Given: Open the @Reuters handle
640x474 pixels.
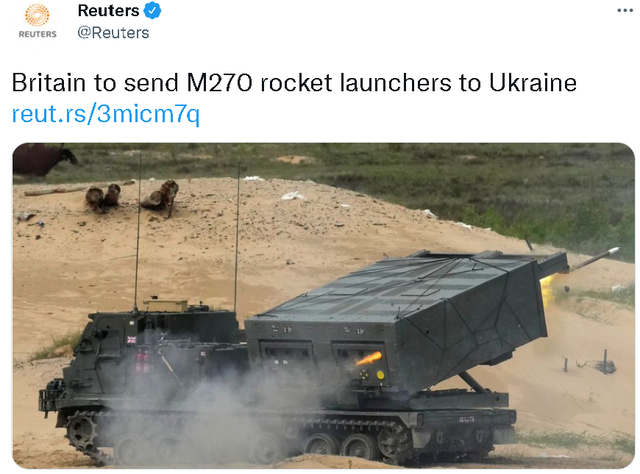Looking at the screenshot, I should point(113,33).
